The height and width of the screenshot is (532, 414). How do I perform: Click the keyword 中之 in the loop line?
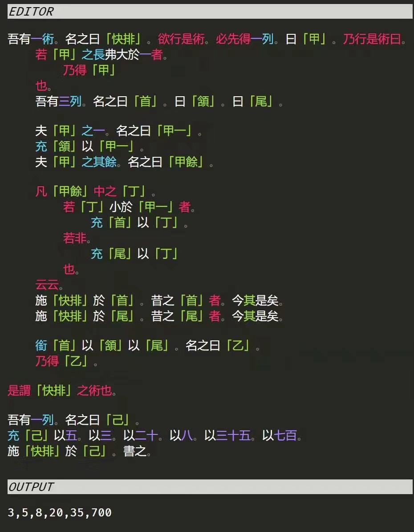pos(105,192)
